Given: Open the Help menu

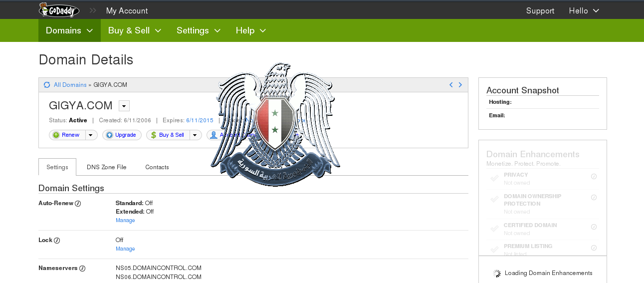Looking at the screenshot, I should (250, 30).
